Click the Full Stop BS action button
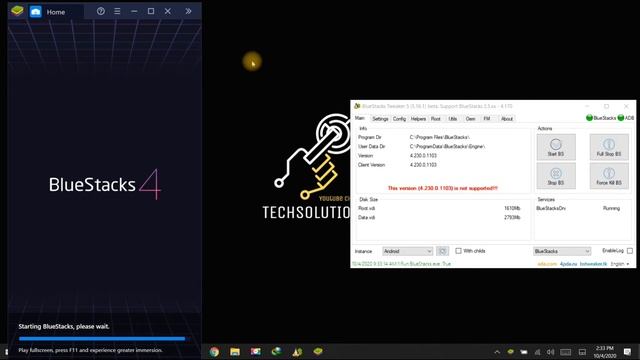This screenshot has width=640, height=360. tap(609, 147)
